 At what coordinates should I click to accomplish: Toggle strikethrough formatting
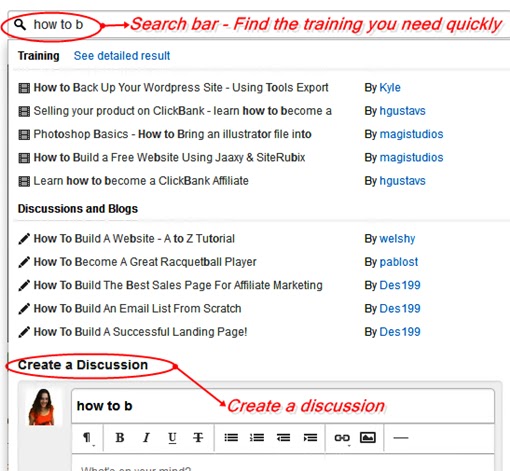click(198, 438)
